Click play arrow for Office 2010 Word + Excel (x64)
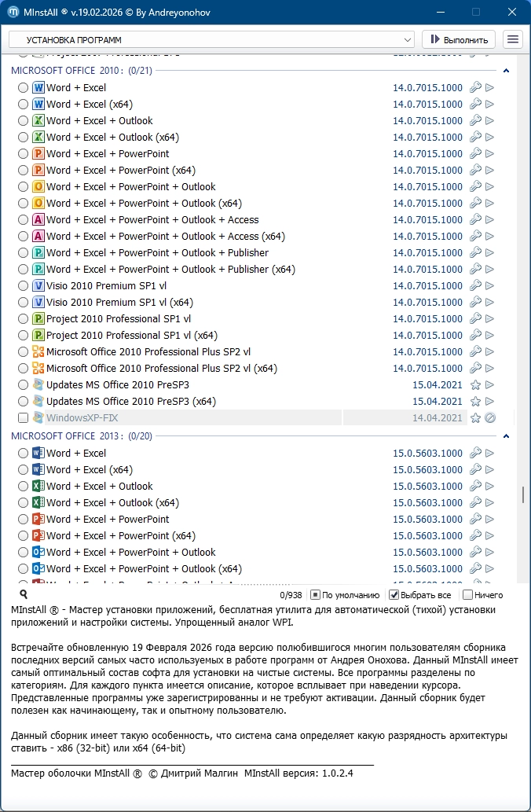531x812 pixels. coord(489,104)
